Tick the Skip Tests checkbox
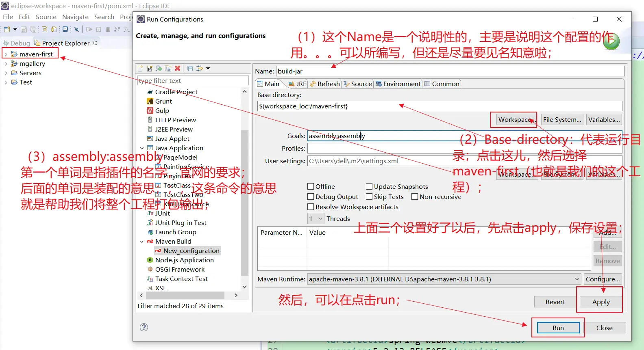Image resolution: width=644 pixels, height=350 pixels. (369, 197)
